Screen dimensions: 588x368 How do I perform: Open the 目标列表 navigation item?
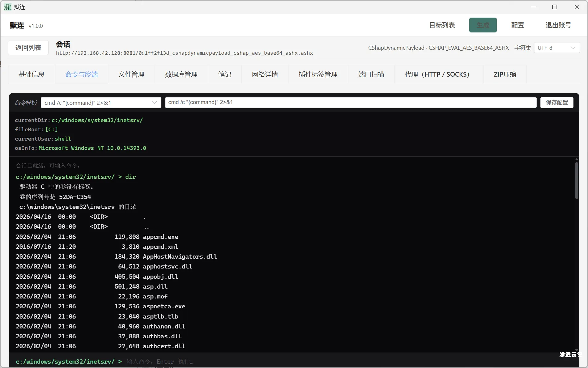point(442,25)
